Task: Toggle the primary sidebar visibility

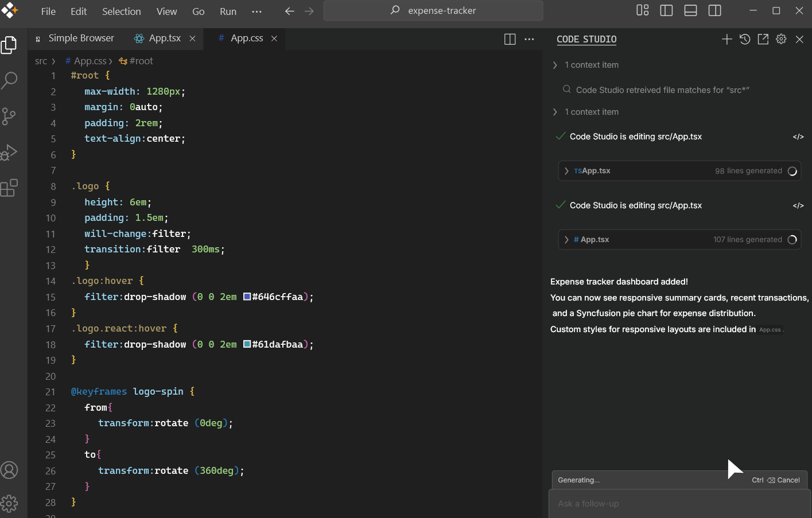Action: click(666, 10)
